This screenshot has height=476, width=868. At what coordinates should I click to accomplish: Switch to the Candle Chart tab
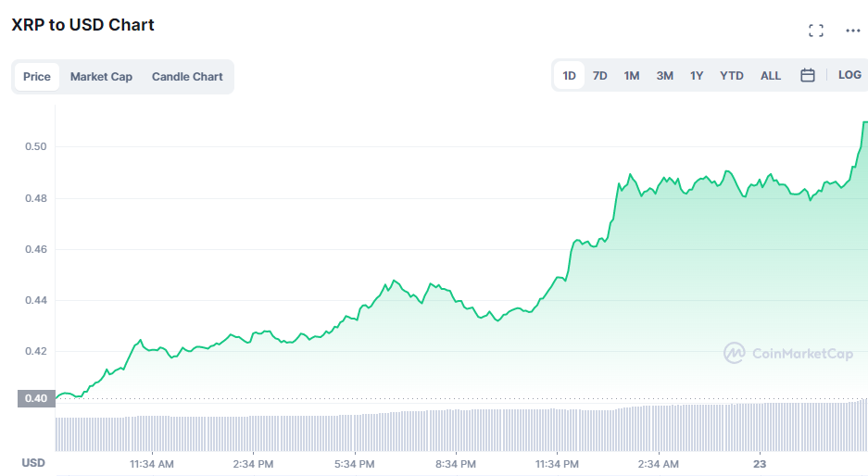click(187, 76)
